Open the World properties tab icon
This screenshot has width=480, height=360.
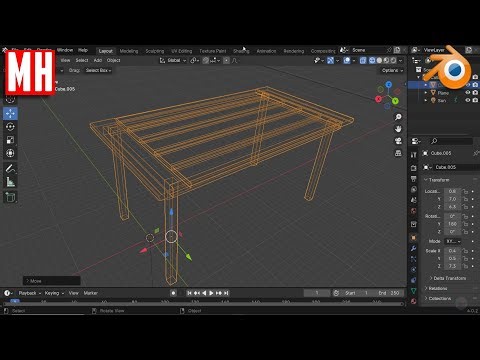click(x=414, y=211)
